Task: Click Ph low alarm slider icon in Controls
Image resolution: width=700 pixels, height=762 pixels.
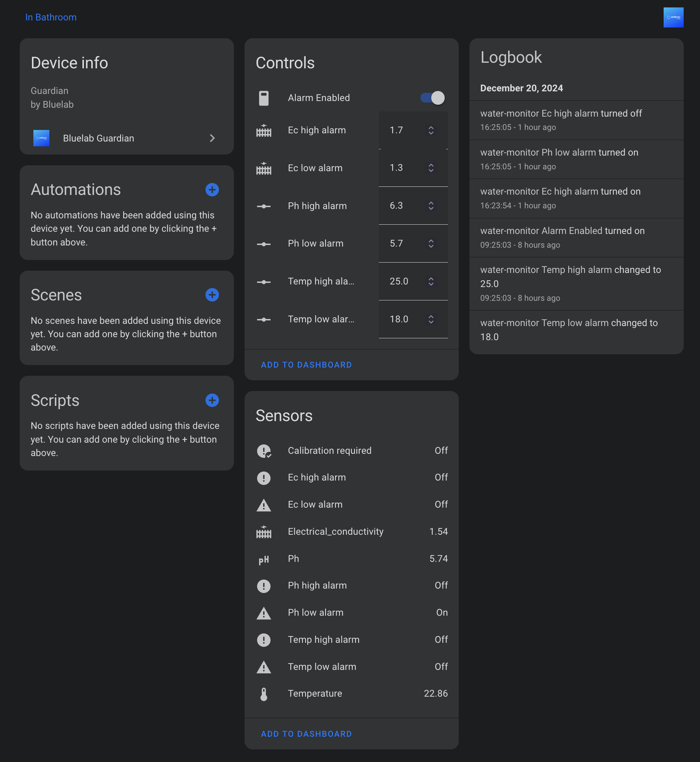Action: 264,244
